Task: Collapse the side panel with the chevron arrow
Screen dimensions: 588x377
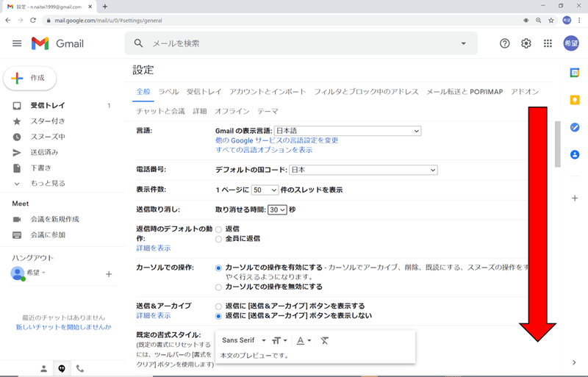Action: (x=574, y=362)
